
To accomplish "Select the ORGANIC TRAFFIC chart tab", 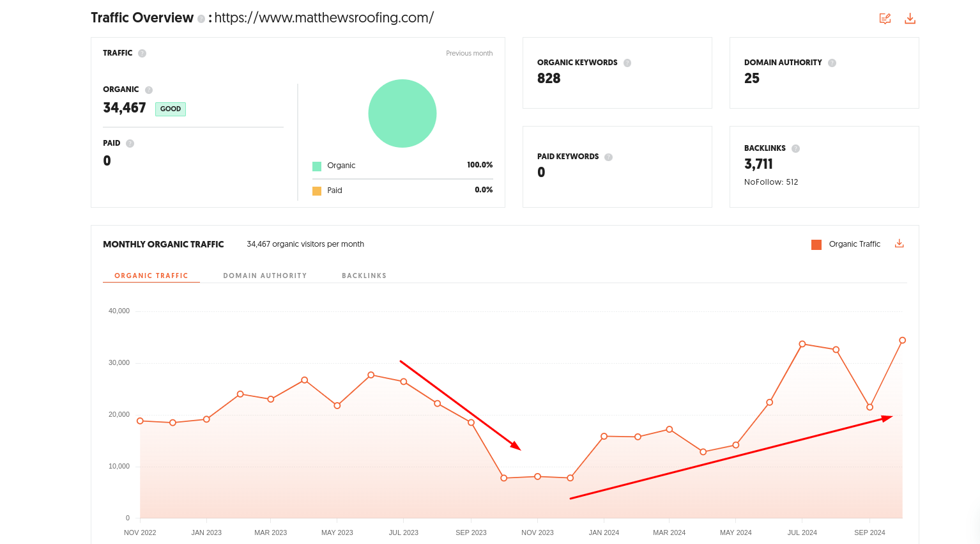I will pos(151,276).
